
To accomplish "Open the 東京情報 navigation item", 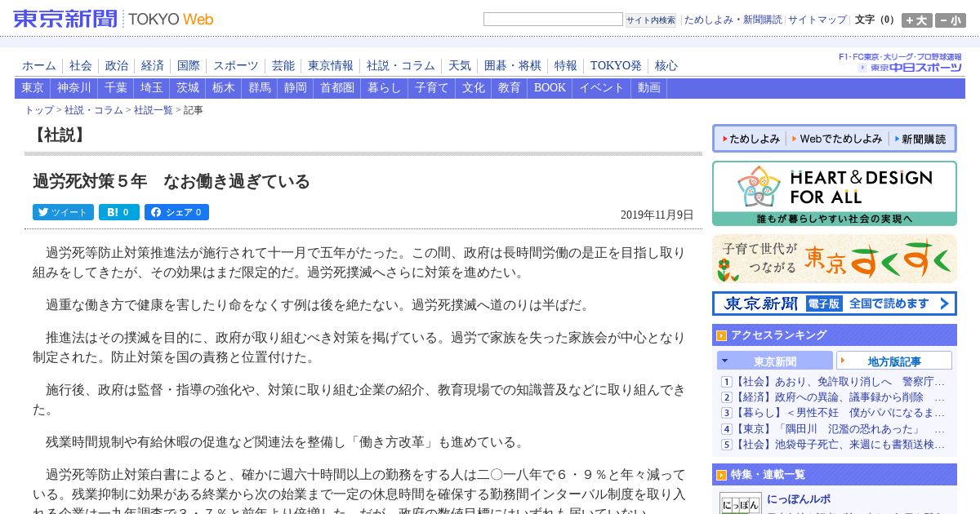I will pos(331,66).
